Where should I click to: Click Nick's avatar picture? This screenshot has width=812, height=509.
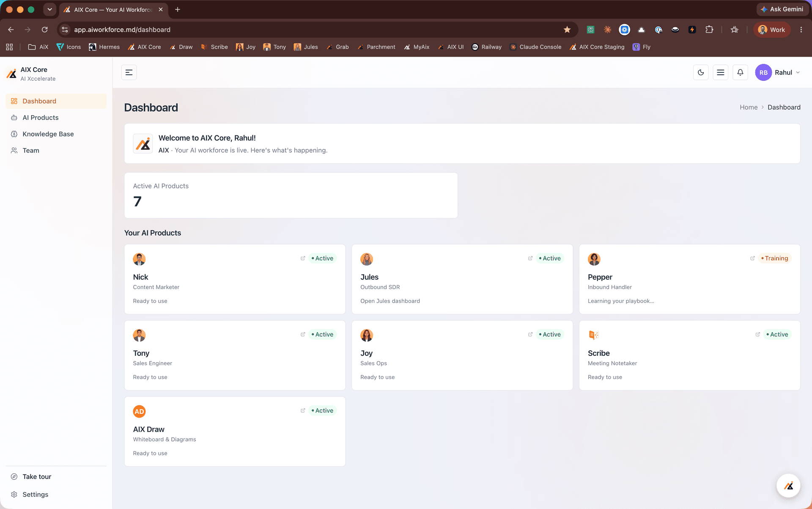(x=139, y=259)
